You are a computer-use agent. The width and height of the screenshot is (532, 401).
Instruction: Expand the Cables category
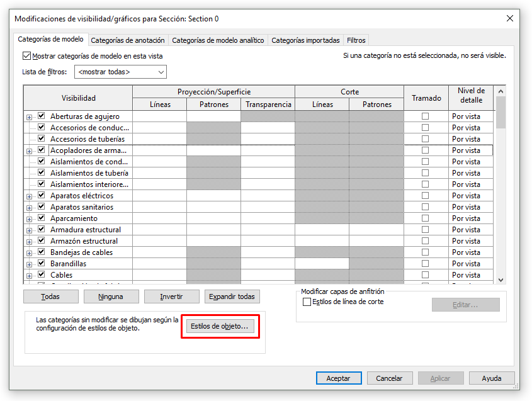[x=29, y=276]
